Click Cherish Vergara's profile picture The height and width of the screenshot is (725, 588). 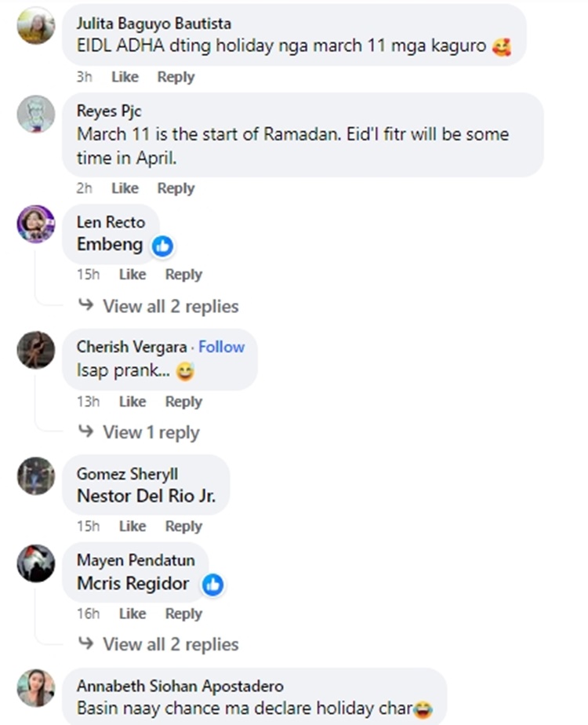point(36,350)
